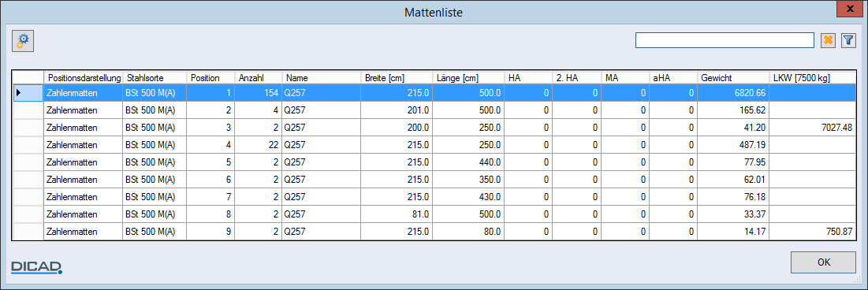This screenshot has height=290, width=868.
Task: Sort by the Anzahl column header
Action: click(x=259, y=78)
